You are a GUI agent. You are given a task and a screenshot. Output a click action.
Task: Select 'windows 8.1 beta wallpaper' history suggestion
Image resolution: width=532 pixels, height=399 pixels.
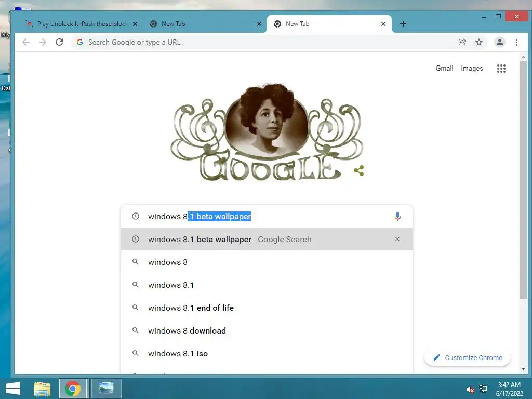pos(267,239)
